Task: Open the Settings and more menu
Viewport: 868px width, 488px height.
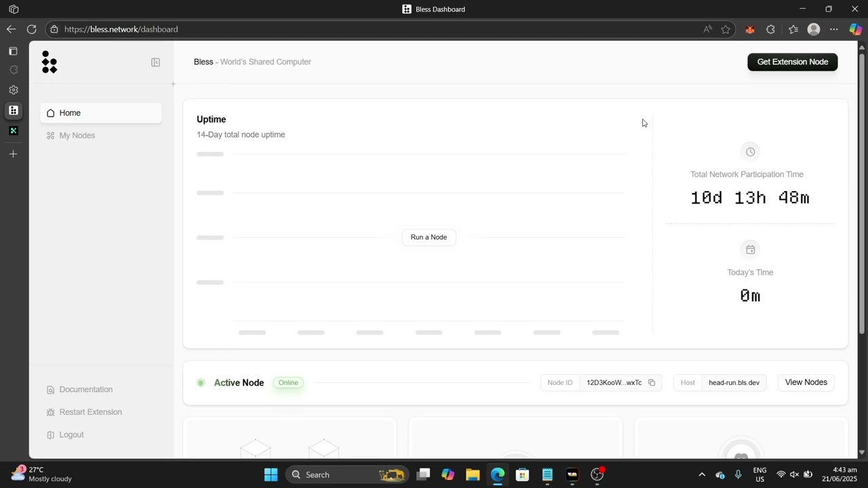Action: click(834, 29)
